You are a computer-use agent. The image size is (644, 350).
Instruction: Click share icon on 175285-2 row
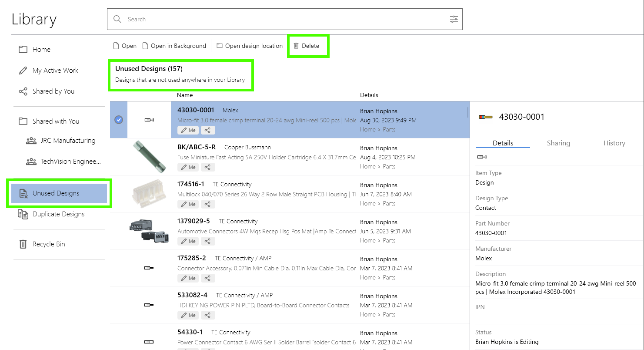point(208,278)
